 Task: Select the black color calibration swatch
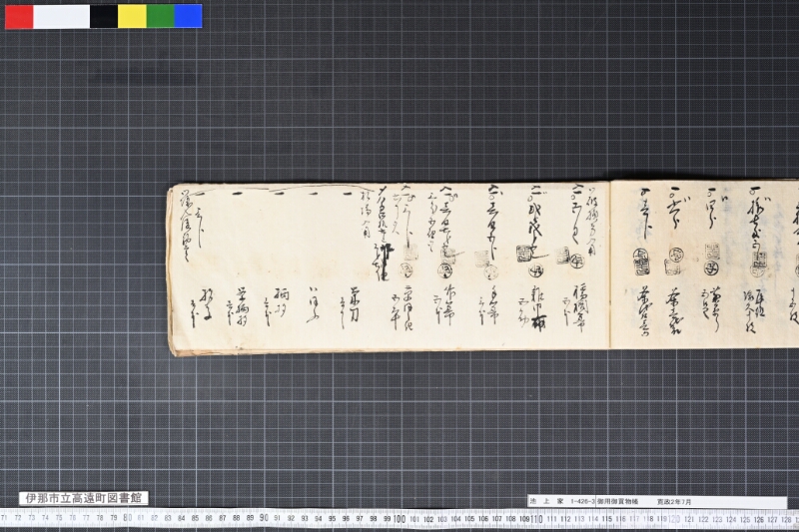(104, 16)
